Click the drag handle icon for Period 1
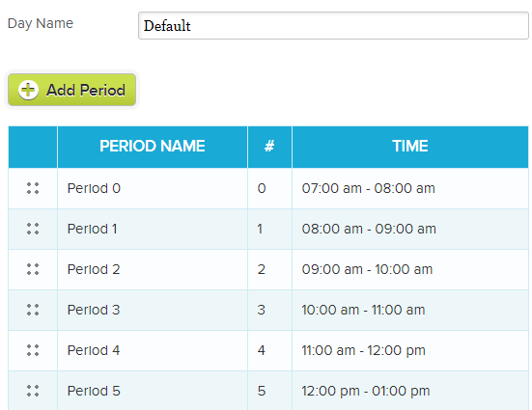This screenshot has width=532, height=410. (33, 229)
